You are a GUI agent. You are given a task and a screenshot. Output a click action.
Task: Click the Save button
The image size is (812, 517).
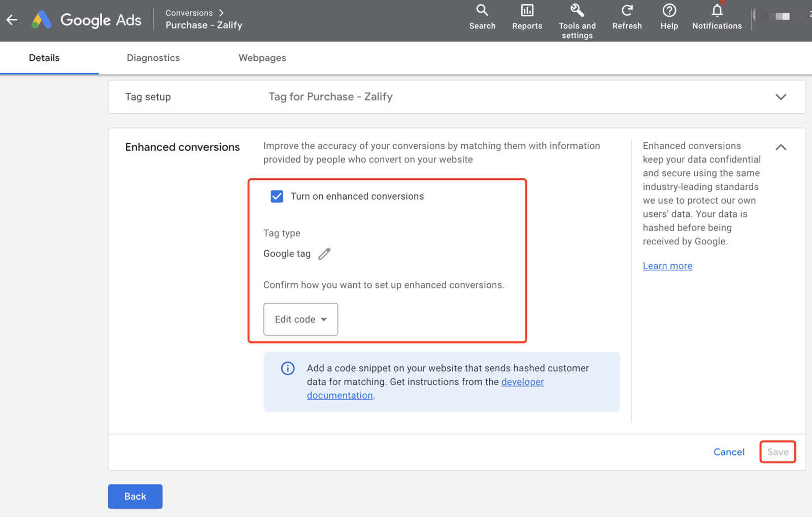tap(777, 452)
